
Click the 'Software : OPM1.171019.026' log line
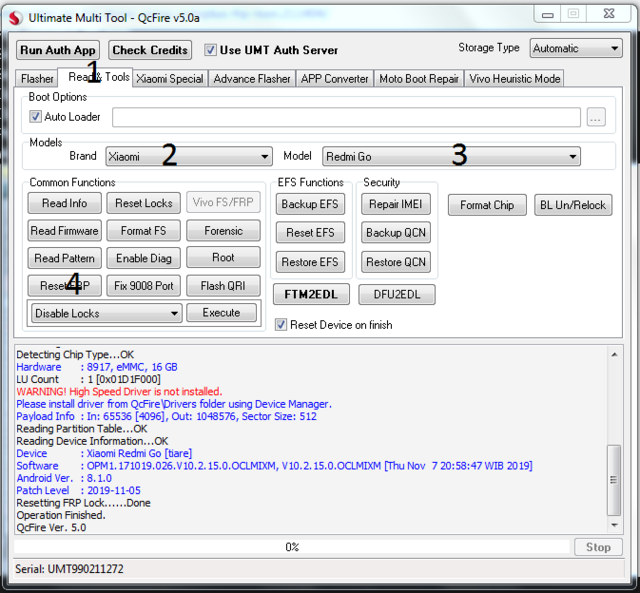[274, 466]
